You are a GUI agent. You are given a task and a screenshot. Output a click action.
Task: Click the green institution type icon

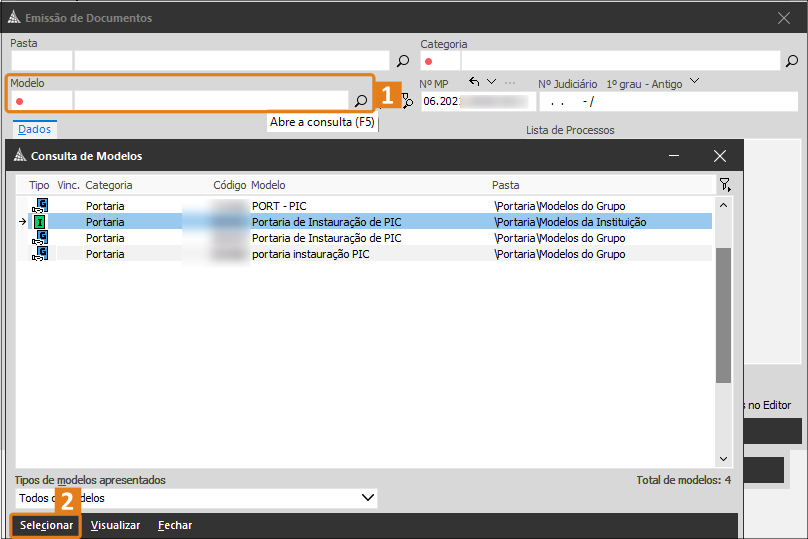[40, 222]
